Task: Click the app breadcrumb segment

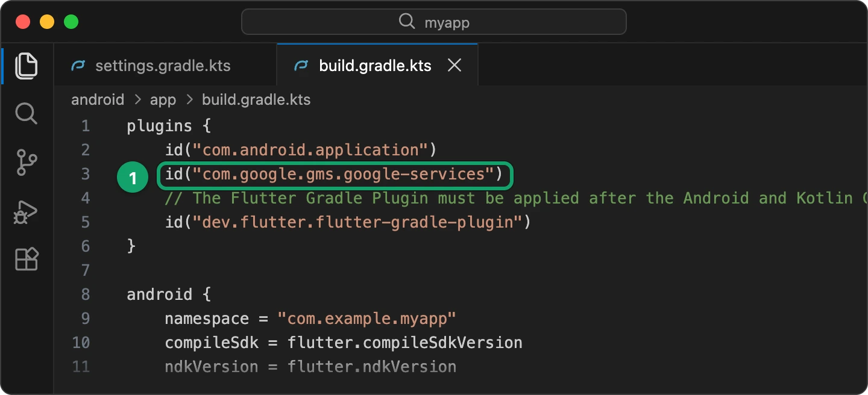Action: pyautogui.click(x=163, y=100)
